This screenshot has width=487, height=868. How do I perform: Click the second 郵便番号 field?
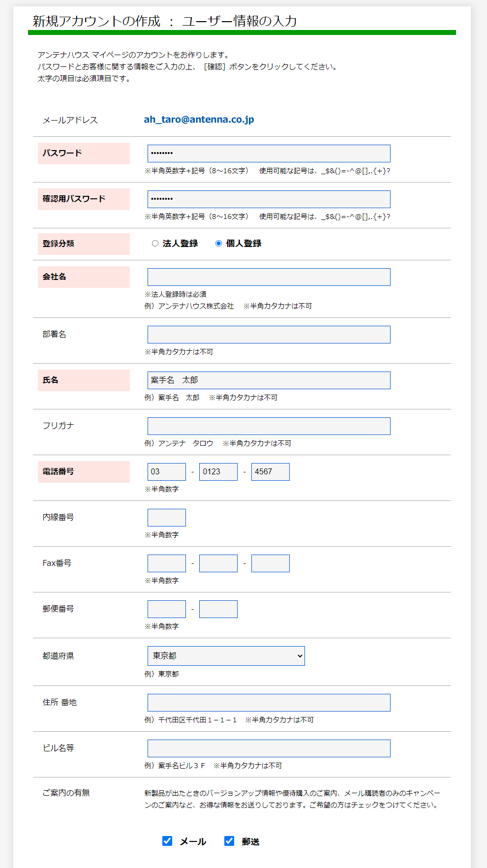(218, 609)
